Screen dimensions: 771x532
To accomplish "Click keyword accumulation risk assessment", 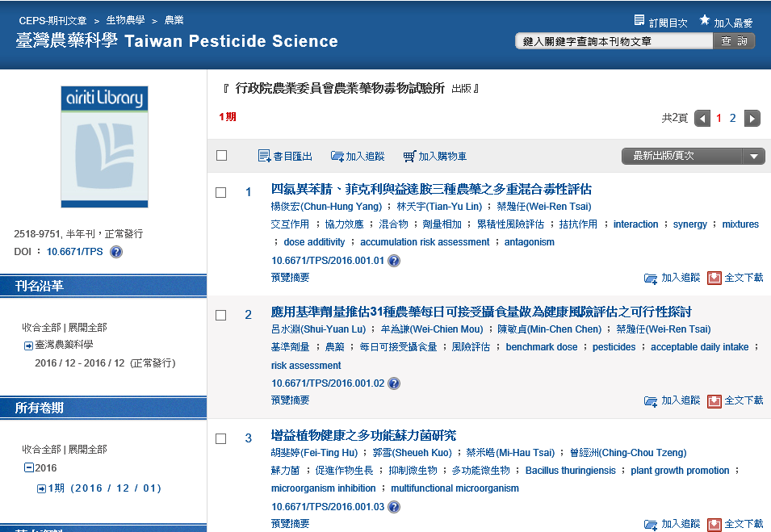I will [x=425, y=242].
